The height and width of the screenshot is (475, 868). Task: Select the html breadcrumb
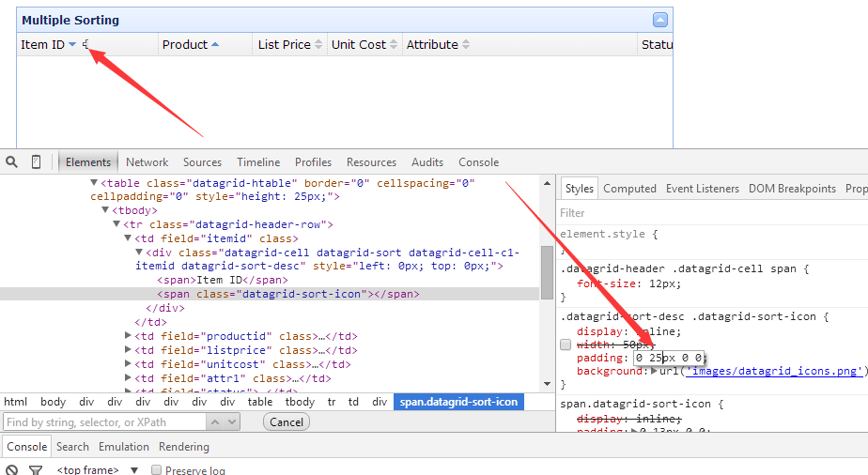coord(15,402)
